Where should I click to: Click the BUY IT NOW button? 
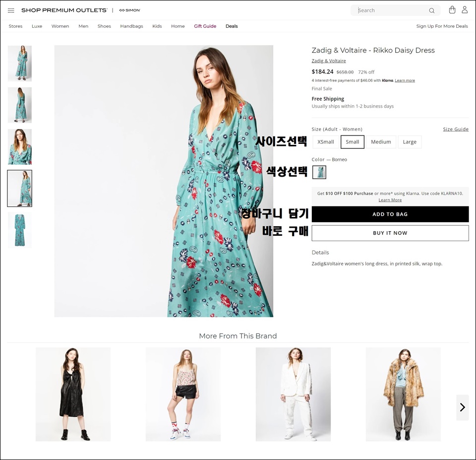click(390, 233)
